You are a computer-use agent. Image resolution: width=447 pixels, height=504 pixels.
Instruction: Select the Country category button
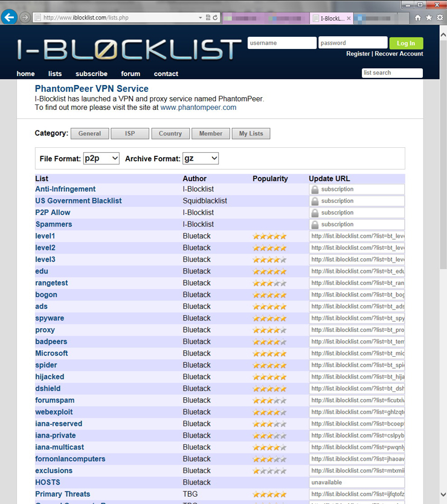pyautogui.click(x=170, y=134)
